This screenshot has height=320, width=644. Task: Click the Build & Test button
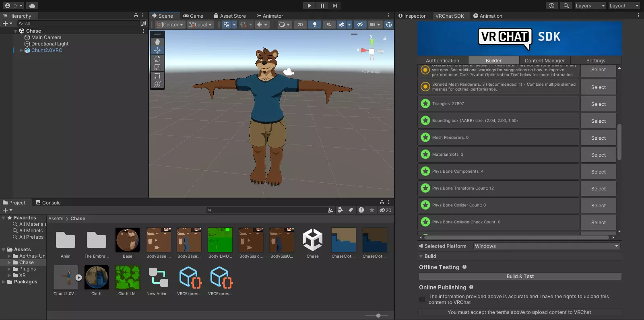520,277
